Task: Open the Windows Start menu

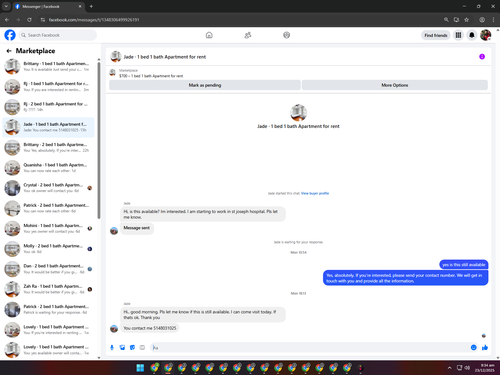Action: 140,368
